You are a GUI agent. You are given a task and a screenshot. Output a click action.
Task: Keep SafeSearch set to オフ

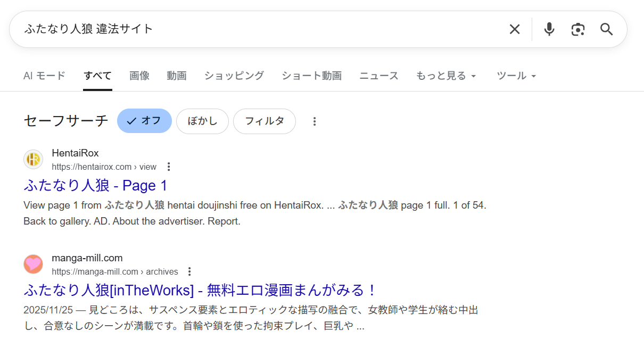pos(144,121)
